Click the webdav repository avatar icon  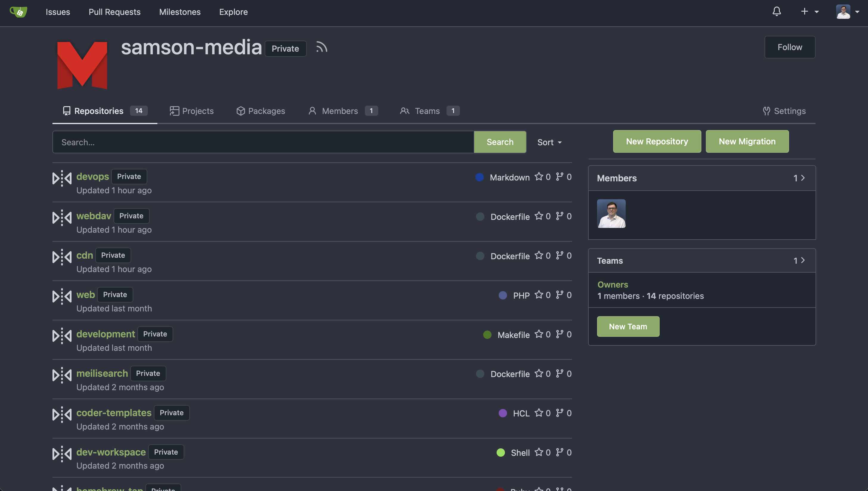coord(62,217)
